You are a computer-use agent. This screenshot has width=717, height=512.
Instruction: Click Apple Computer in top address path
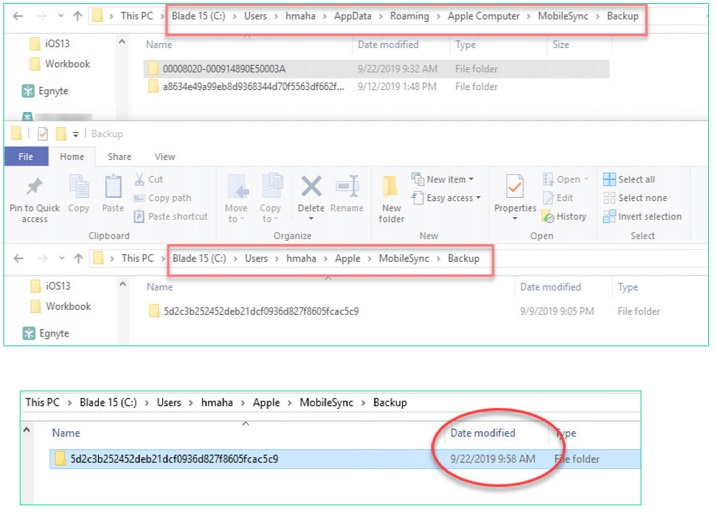(x=483, y=16)
